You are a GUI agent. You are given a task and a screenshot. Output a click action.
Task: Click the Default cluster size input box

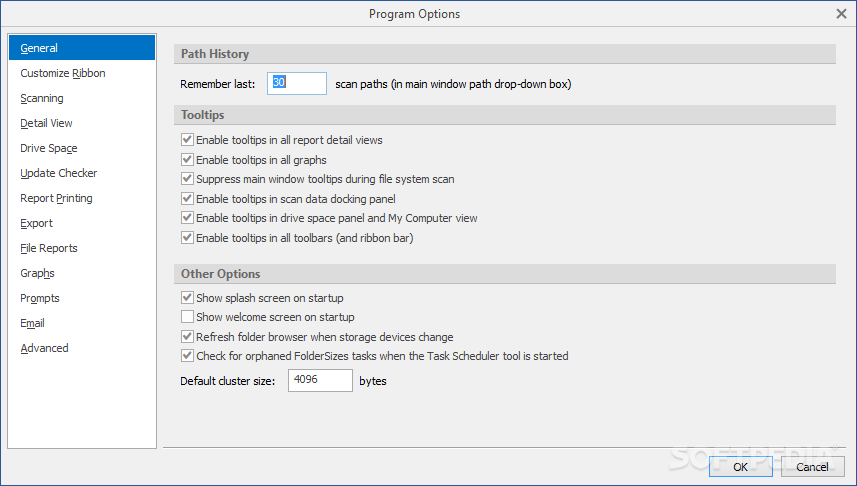pos(320,380)
